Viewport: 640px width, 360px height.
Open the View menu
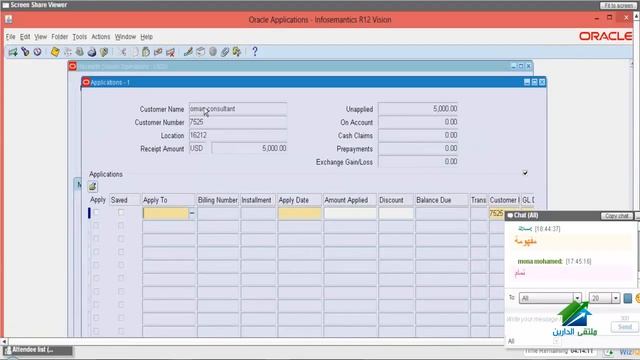tap(40, 37)
